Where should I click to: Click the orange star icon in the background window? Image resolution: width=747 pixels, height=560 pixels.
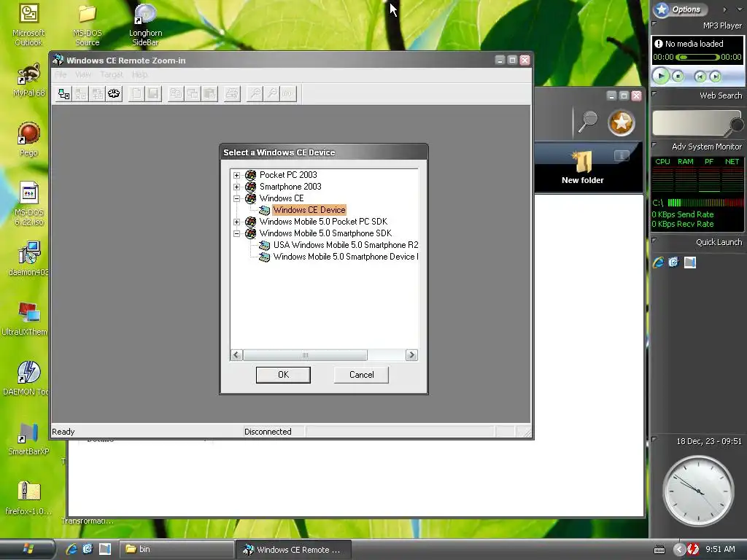[622, 122]
